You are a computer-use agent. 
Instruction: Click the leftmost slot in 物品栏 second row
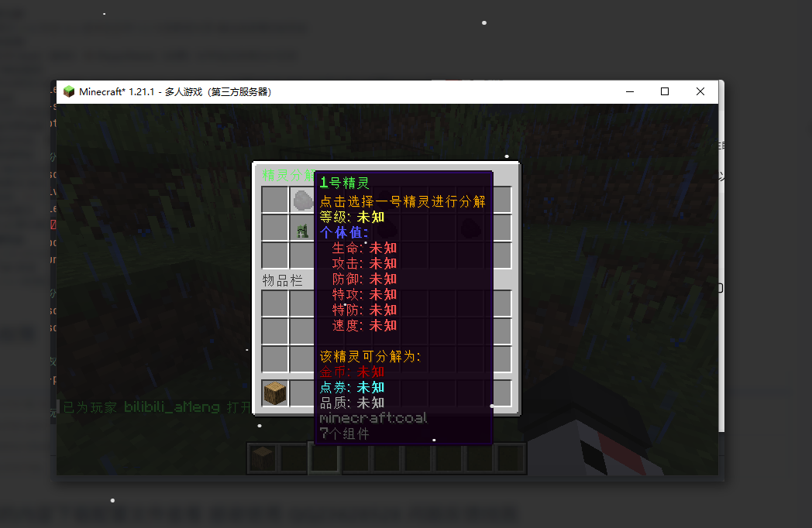275,331
